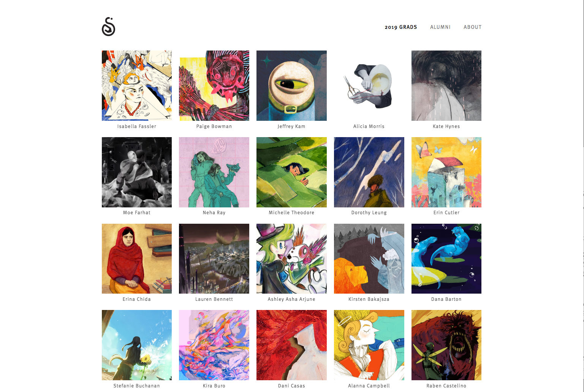The image size is (584, 392).
Task: Select the Kirsten Bakajsza name link
Action: click(369, 299)
